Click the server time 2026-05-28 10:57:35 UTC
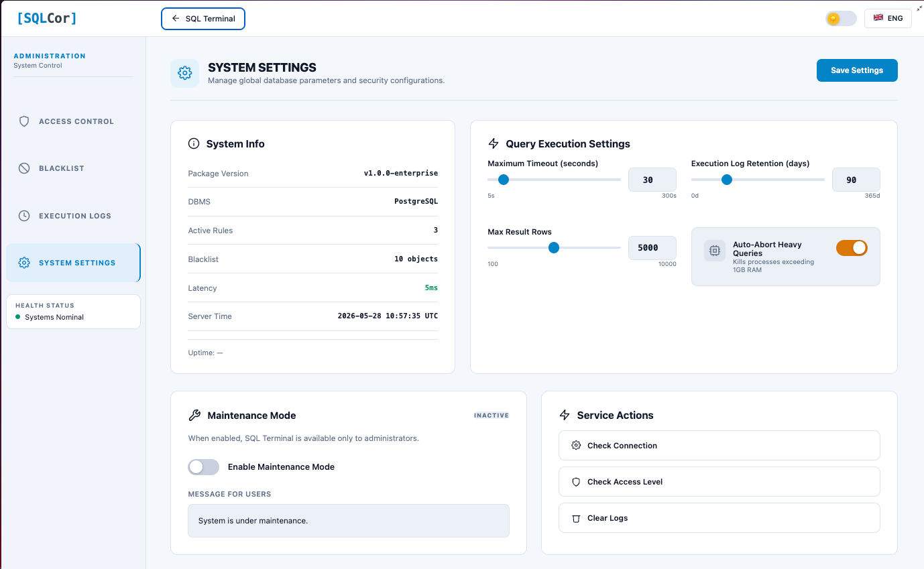 click(x=388, y=316)
